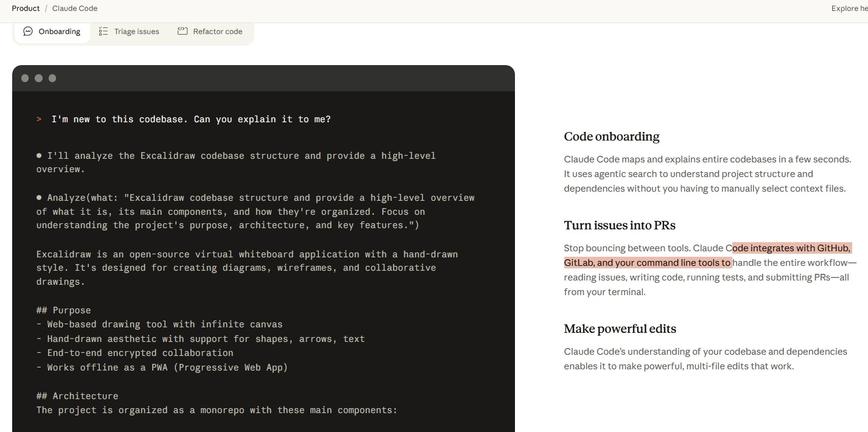Image resolution: width=868 pixels, height=432 pixels.
Task: Open the Explore link at top right
Action: point(849,9)
